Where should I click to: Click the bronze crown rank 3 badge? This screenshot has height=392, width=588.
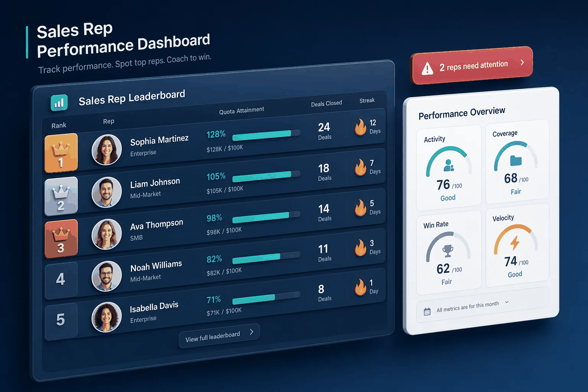[61, 238]
